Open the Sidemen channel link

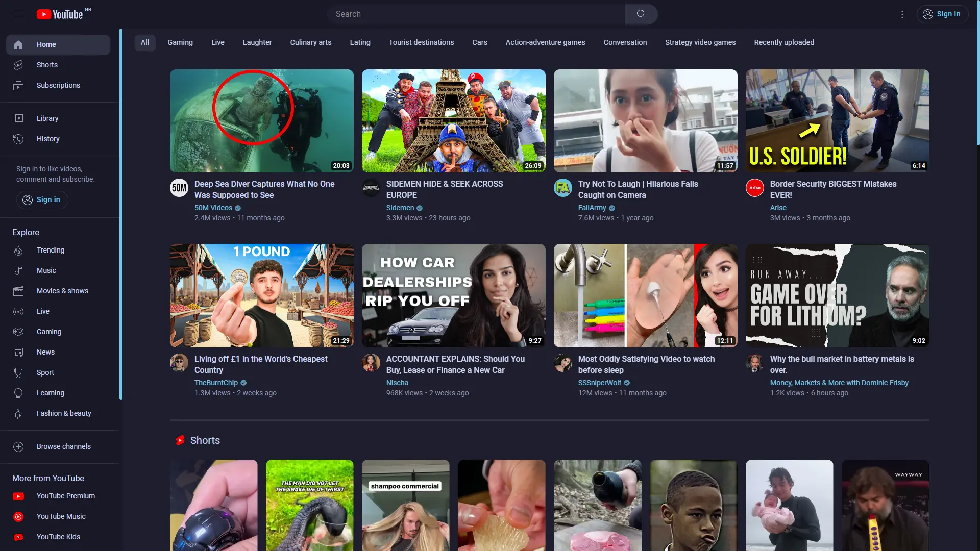click(x=400, y=208)
